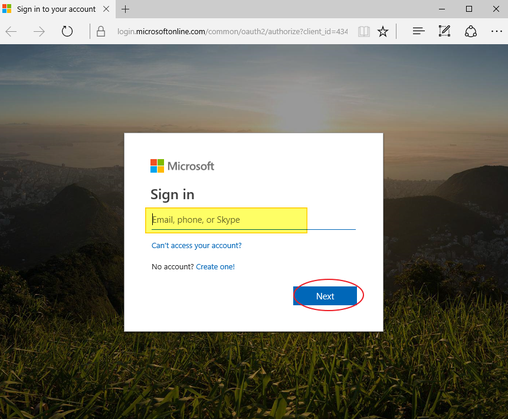Open the Hub three-lines icon
508x419 pixels.
point(418,31)
